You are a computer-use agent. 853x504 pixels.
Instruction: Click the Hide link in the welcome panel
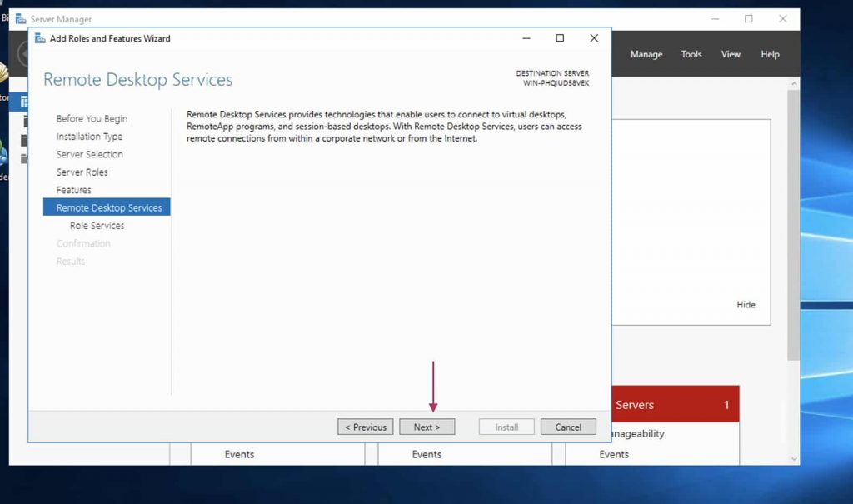click(x=746, y=305)
